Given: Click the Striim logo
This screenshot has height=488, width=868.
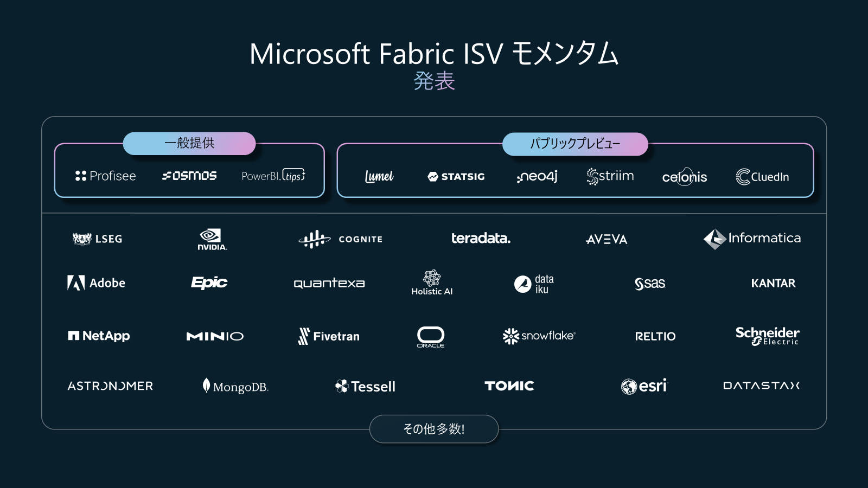Looking at the screenshot, I should pyautogui.click(x=610, y=176).
